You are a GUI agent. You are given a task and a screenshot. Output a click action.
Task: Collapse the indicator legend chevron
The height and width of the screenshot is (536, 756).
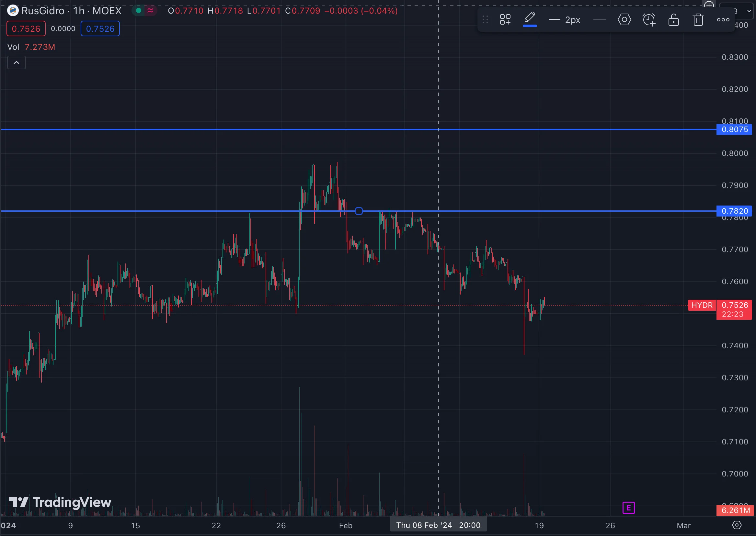pos(17,63)
